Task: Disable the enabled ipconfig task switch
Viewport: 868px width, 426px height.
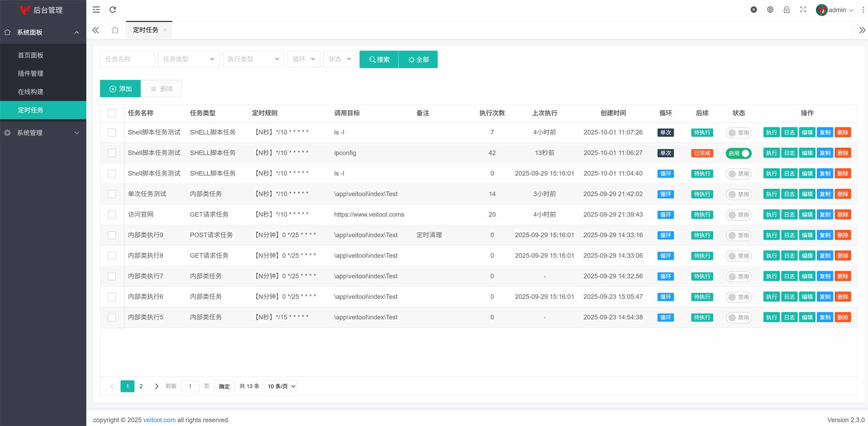Action: tap(738, 153)
